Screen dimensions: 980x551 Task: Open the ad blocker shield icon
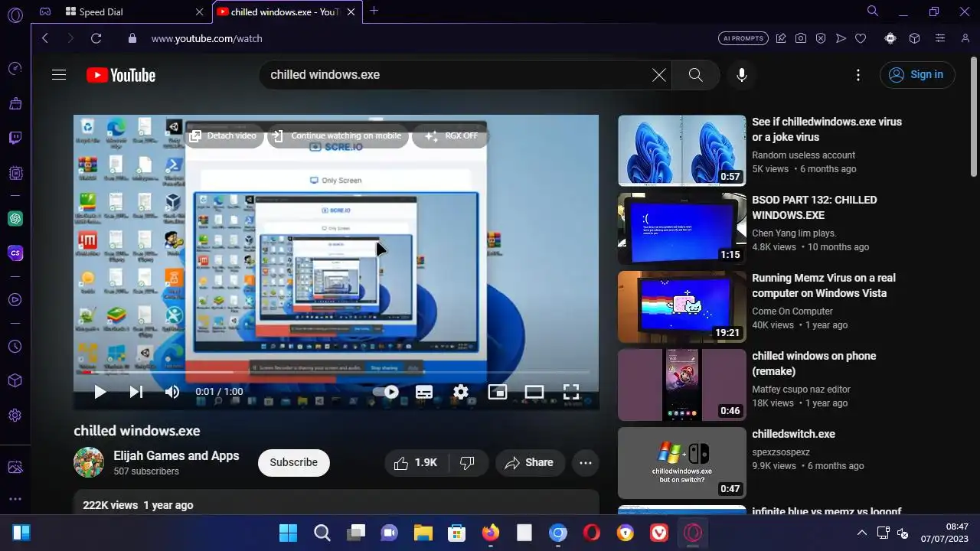pos(820,38)
